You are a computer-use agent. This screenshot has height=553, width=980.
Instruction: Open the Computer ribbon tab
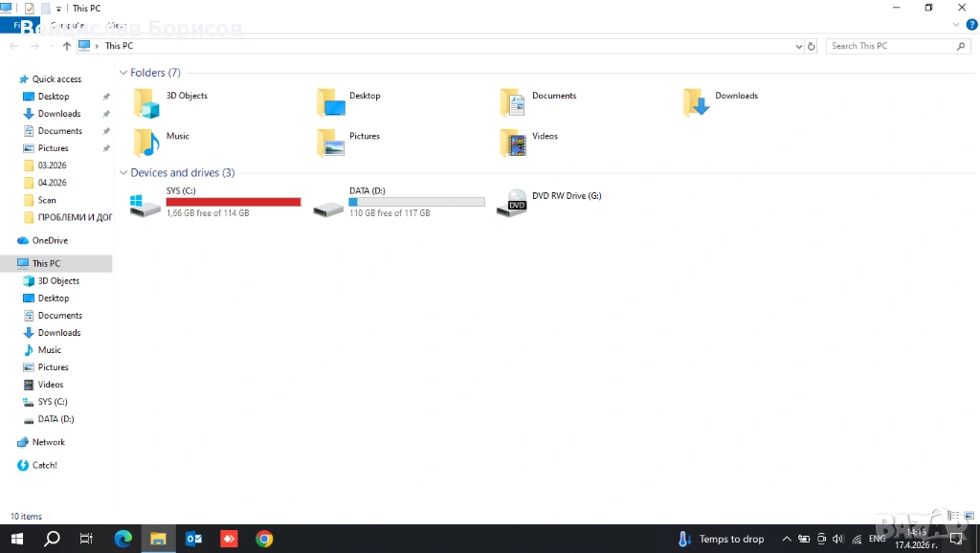66,25
